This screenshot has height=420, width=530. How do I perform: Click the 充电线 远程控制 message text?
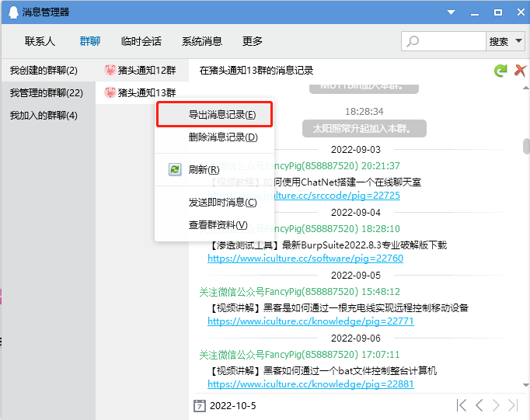pos(339,307)
